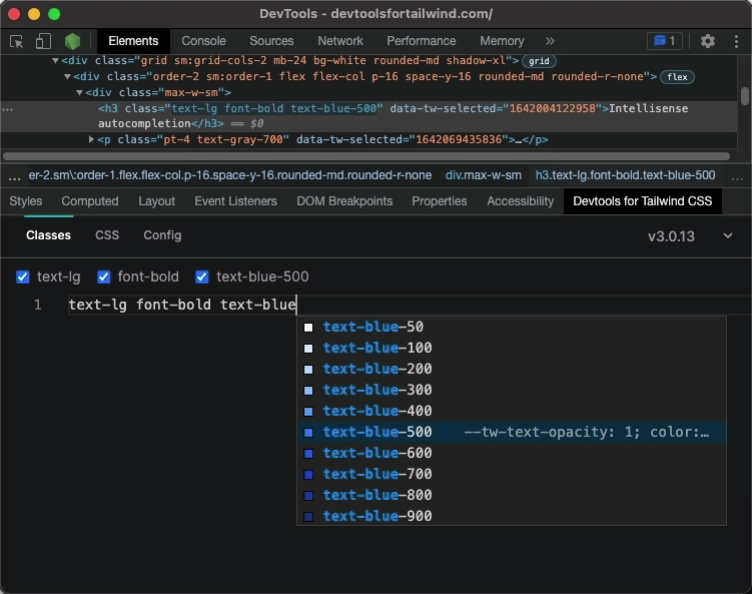Pick text-blue-100 color swatch
Viewport: 752px width, 594px height.
(308, 349)
